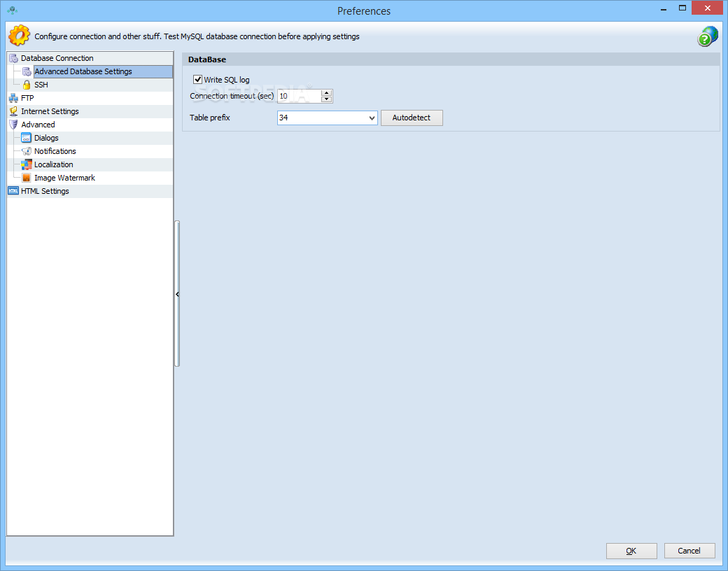
Task: Select Advanced Database Settings tree item
Action: (83, 71)
